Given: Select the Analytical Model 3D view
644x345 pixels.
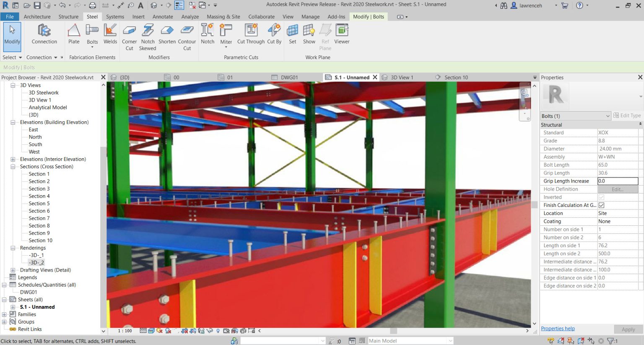Looking at the screenshot, I should coord(48,107).
